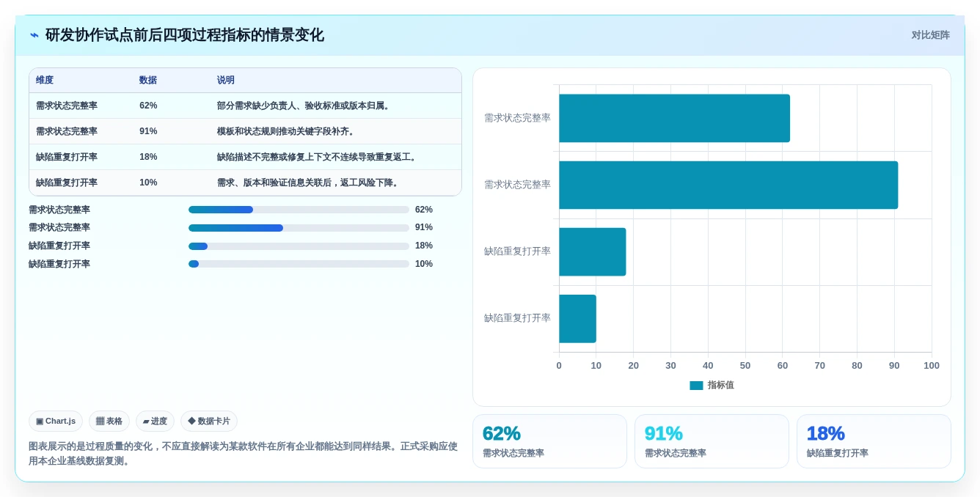
Task: Click the progress bar showing 18%
Action: (299, 246)
